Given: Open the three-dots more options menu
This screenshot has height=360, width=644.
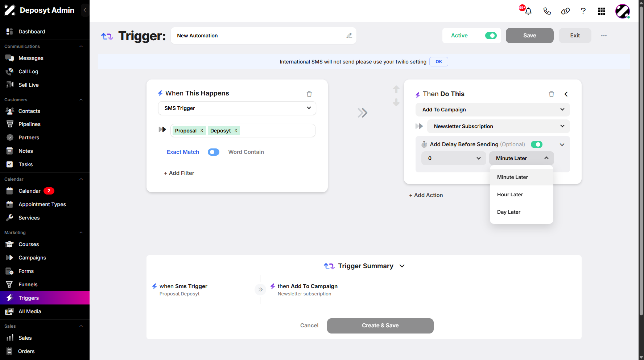Looking at the screenshot, I should click(x=604, y=36).
